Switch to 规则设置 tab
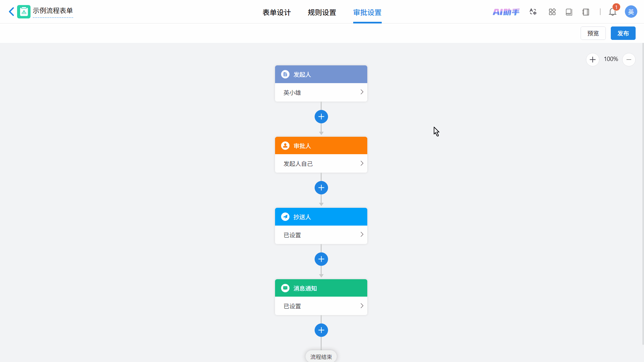 pos(322,12)
